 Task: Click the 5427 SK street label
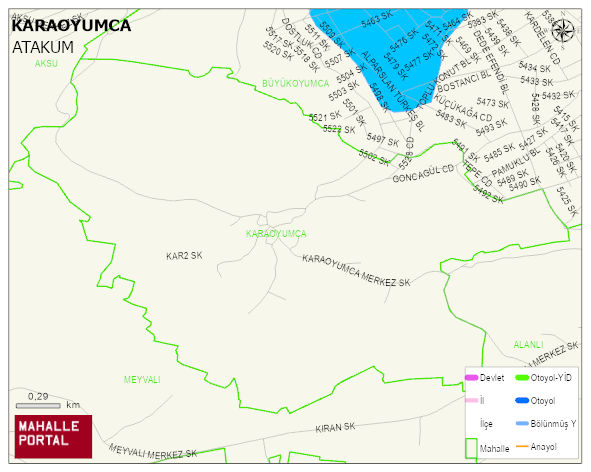[x=533, y=138]
